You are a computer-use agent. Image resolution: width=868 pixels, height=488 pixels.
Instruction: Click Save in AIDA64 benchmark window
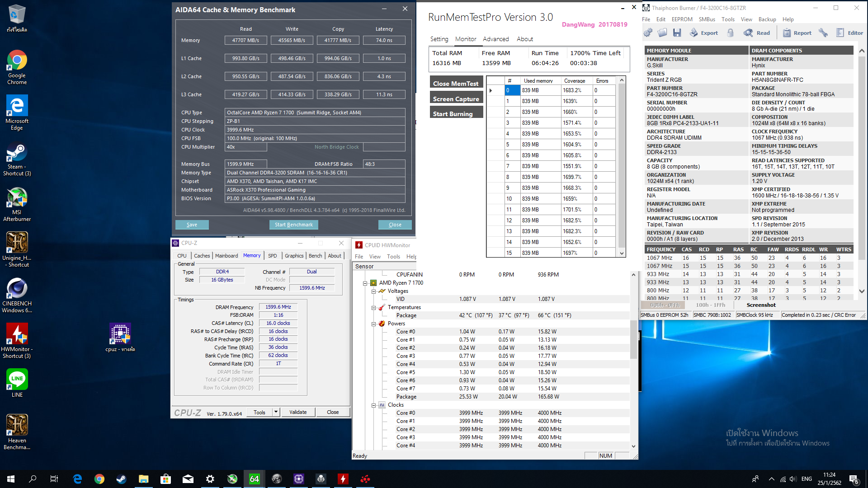(192, 225)
